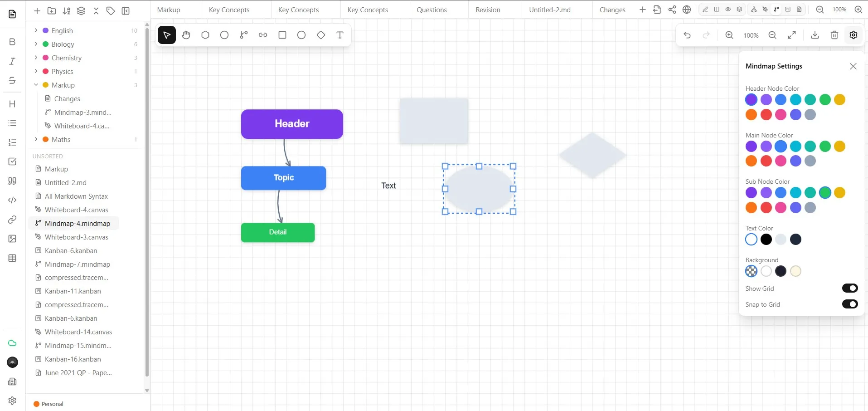Choose the branch connector tool
This screenshot has height=411, width=868.
[x=244, y=35]
